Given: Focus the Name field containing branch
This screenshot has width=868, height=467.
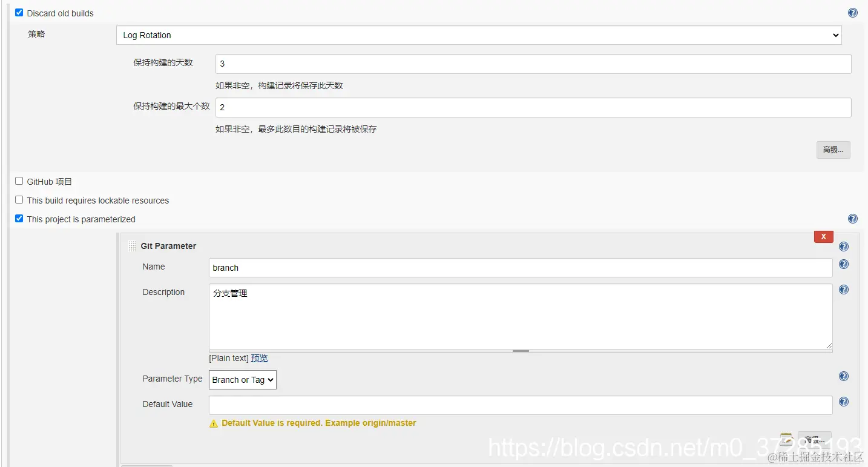Looking at the screenshot, I should [x=521, y=268].
